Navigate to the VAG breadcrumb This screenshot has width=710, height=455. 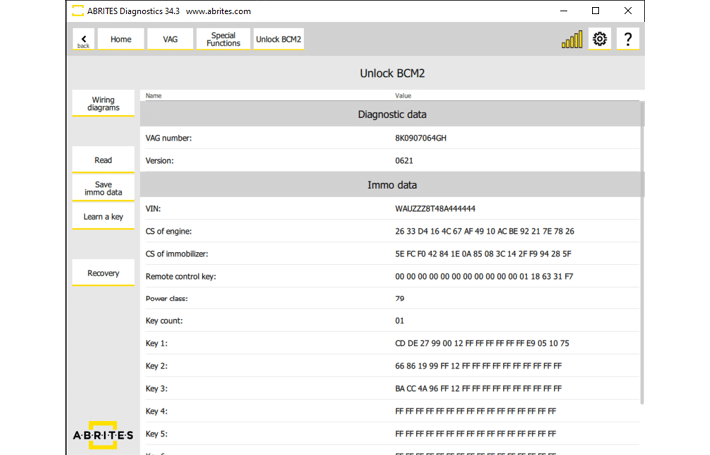[x=170, y=39]
